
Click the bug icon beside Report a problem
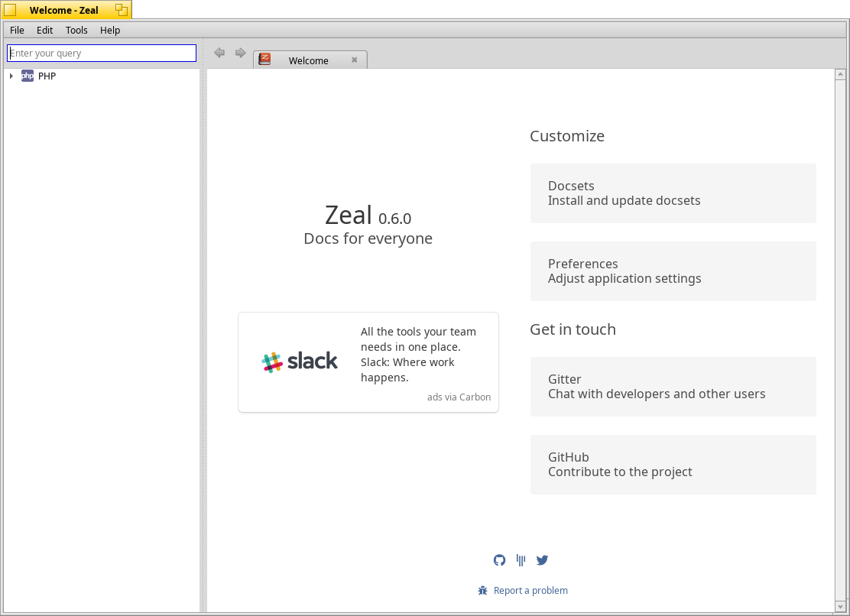click(482, 591)
